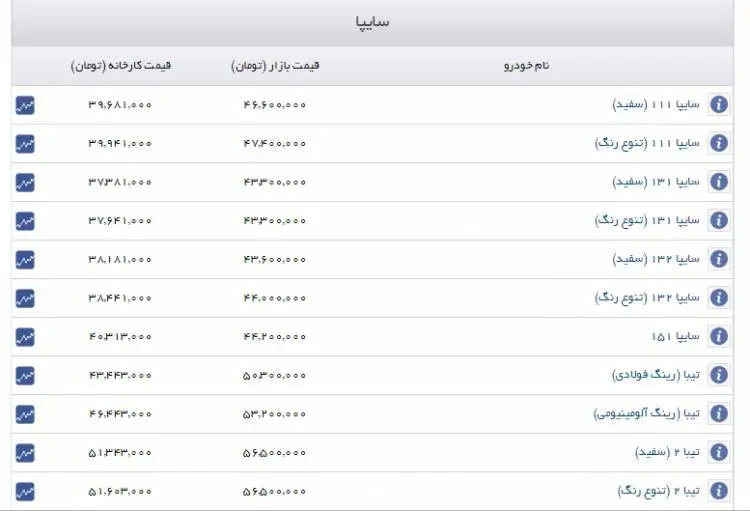Open info icon for تیبا ۲ (سفید)
This screenshot has height=511, width=750.
[718, 453]
